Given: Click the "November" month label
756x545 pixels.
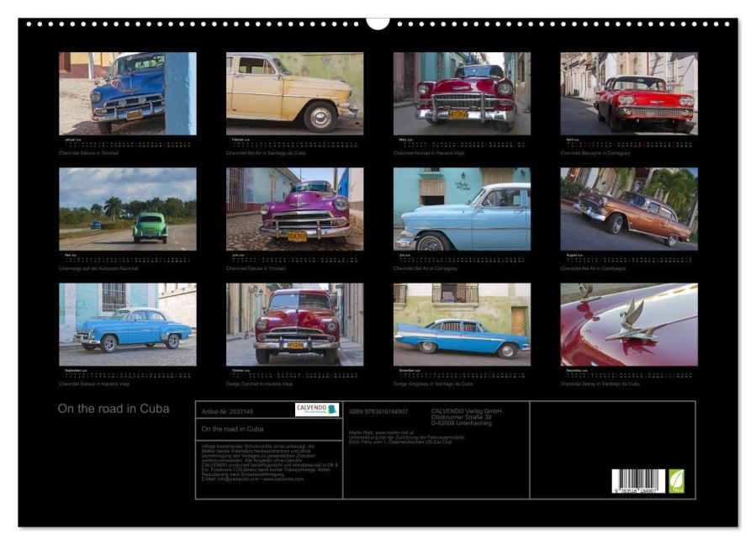Looking at the screenshot, I should pos(407,370).
